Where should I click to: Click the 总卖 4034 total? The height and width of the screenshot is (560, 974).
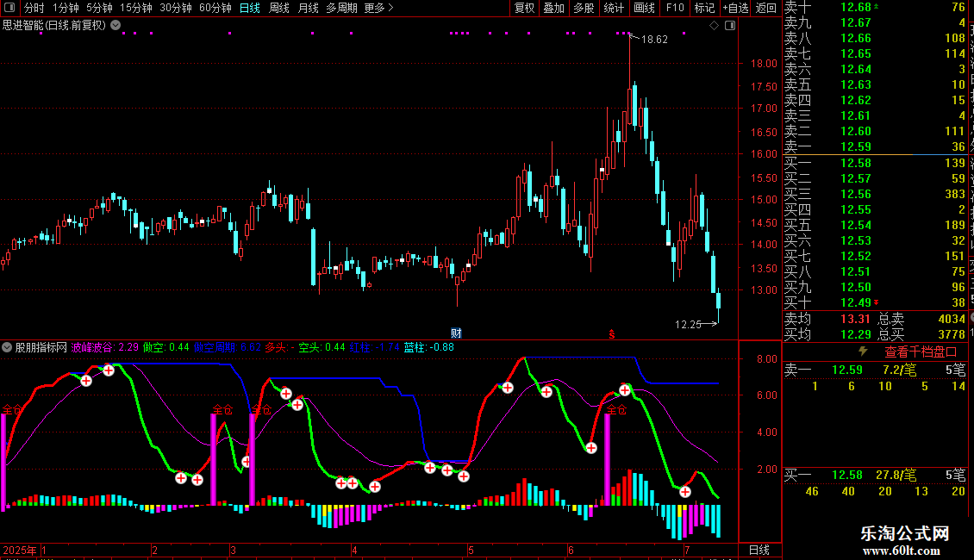coord(921,319)
